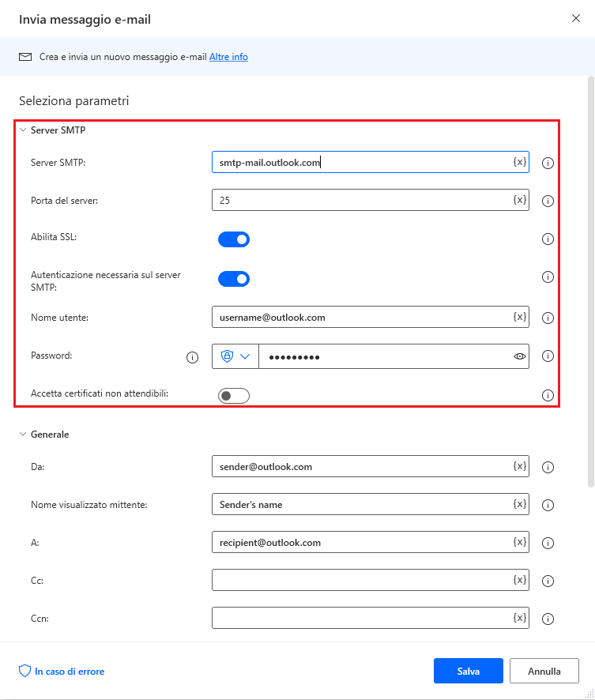Click variable picker icon in Porta del server field
This screenshot has width=595, height=700.
tap(520, 200)
